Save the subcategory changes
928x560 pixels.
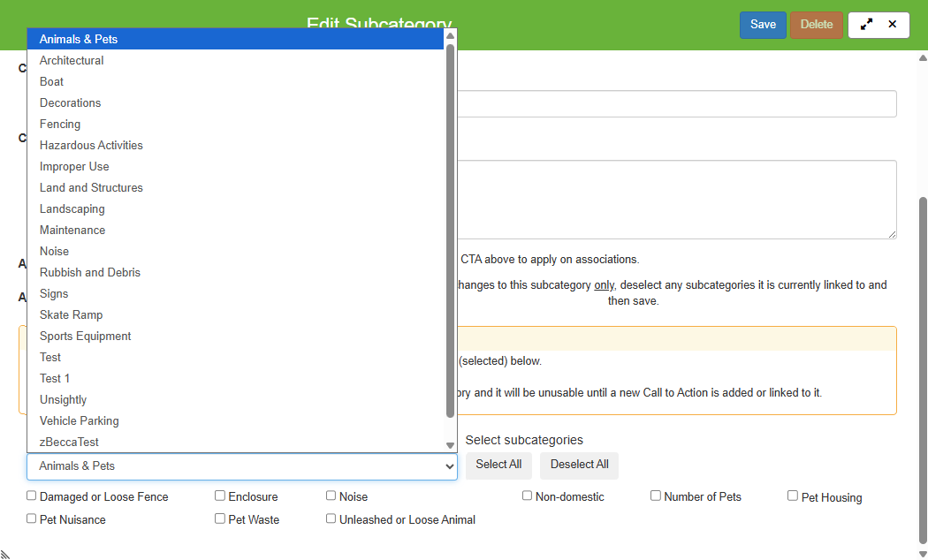[x=762, y=25]
